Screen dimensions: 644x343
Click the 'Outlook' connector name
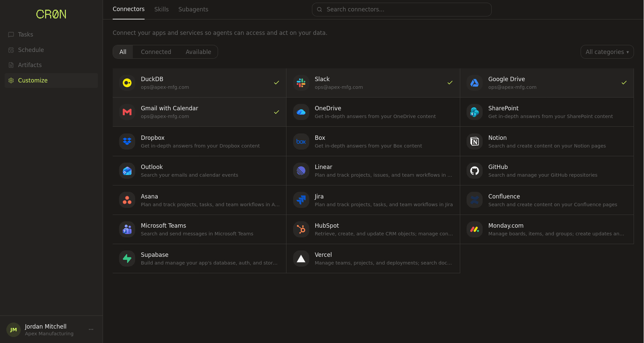click(x=152, y=167)
